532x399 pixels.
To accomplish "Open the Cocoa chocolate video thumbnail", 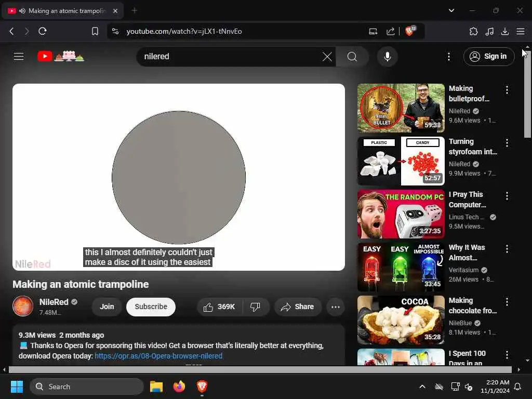I will click(401, 320).
